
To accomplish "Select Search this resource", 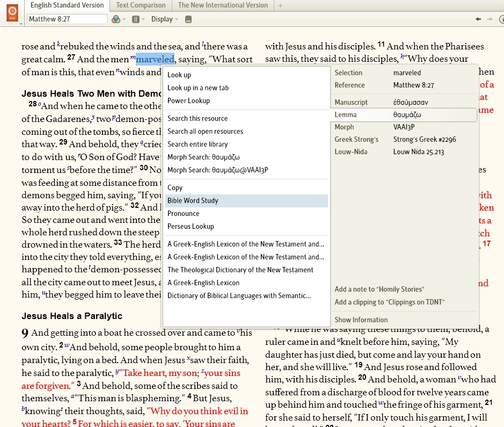I will click(246, 118).
